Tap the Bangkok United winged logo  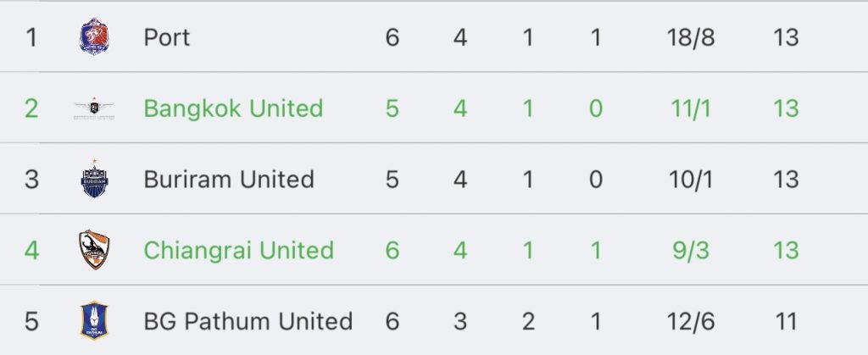coord(94,108)
